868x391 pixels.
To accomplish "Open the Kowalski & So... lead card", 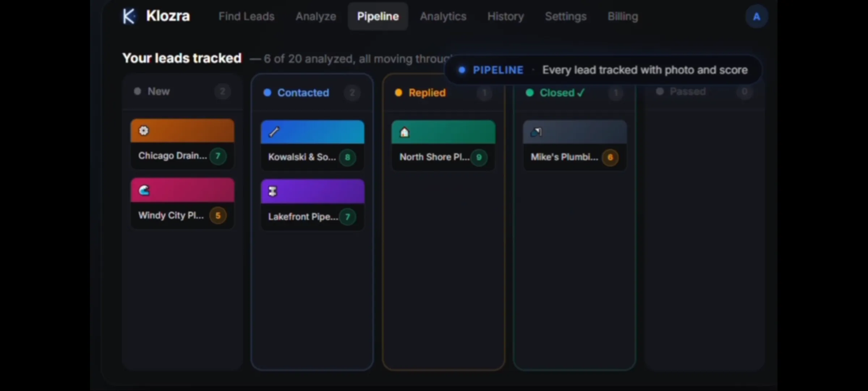I will pyautogui.click(x=312, y=145).
